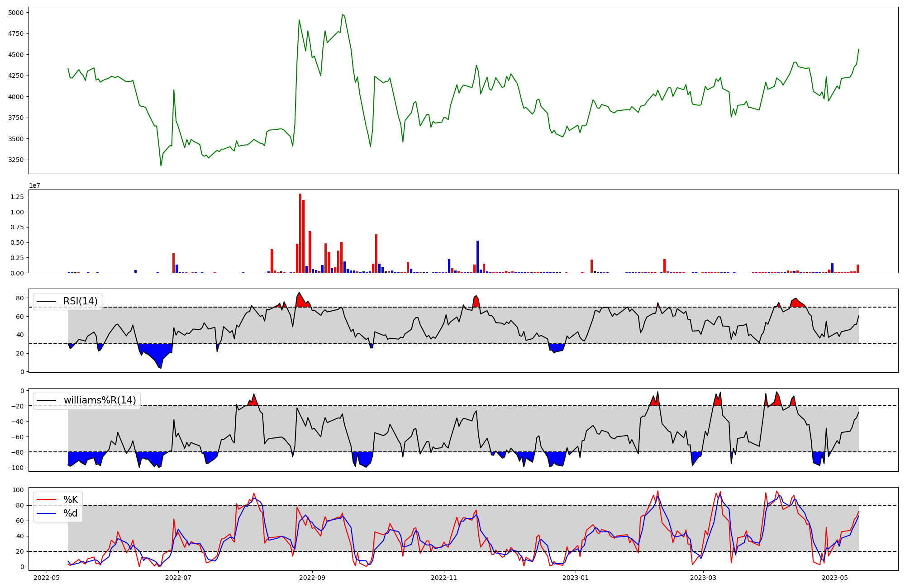
Task: Click the tallest red volume bar
Action: (300, 233)
